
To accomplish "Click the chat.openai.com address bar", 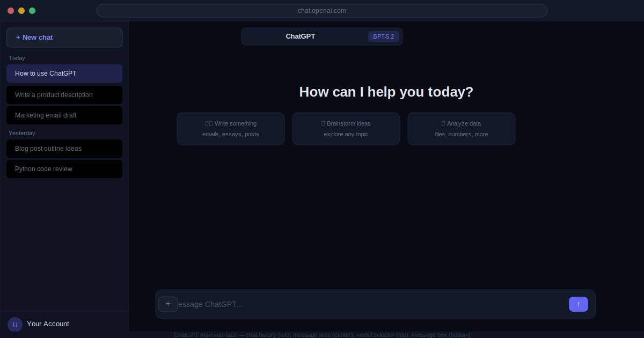I will (x=322, y=11).
